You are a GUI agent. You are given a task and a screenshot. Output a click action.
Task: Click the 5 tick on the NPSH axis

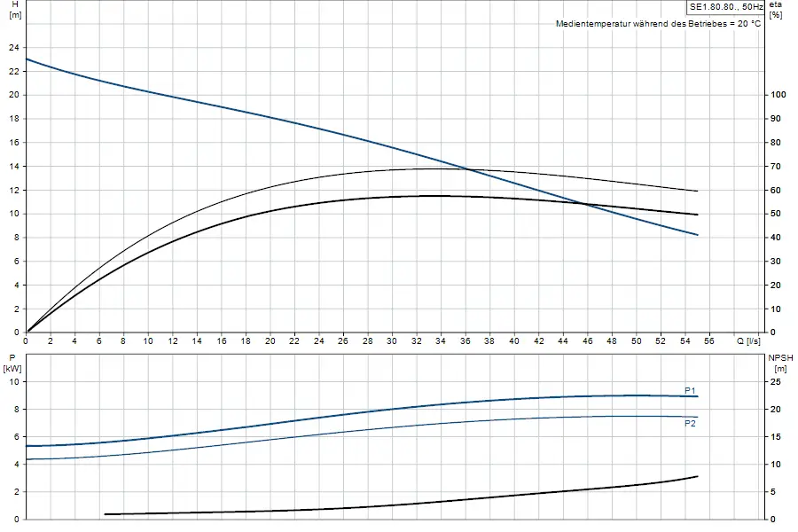(x=773, y=492)
